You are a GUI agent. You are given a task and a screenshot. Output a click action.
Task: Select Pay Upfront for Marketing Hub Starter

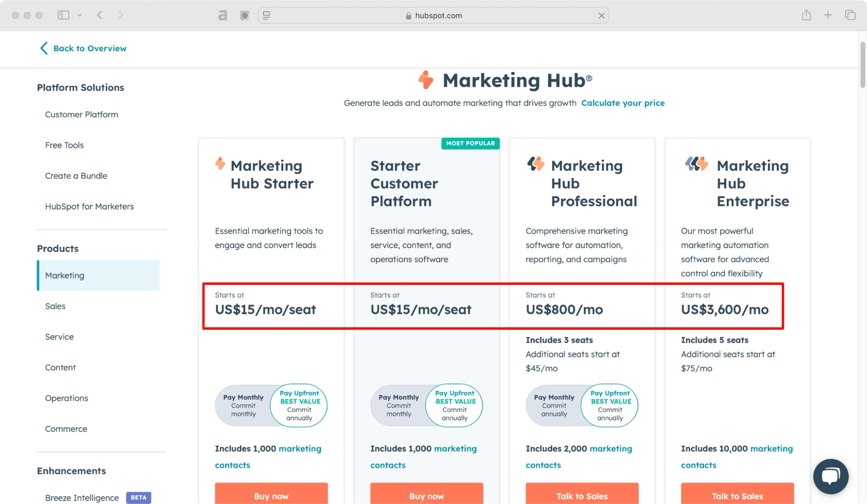[x=299, y=406]
